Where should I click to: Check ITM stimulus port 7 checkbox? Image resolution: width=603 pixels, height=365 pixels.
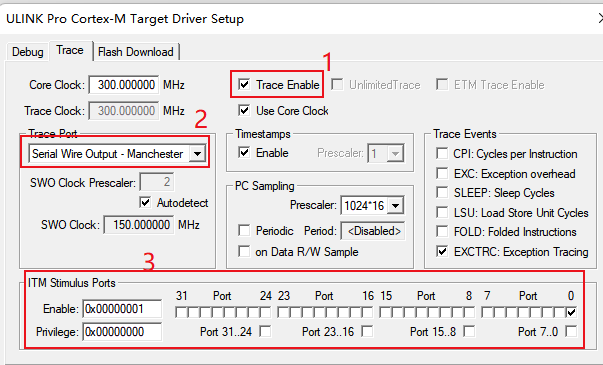(x=487, y=312)
